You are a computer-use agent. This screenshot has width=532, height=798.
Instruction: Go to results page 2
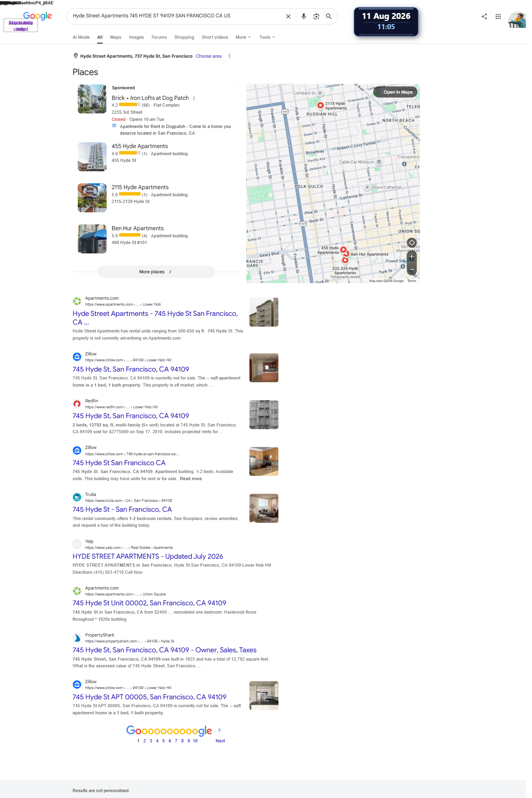pos(144,741)
